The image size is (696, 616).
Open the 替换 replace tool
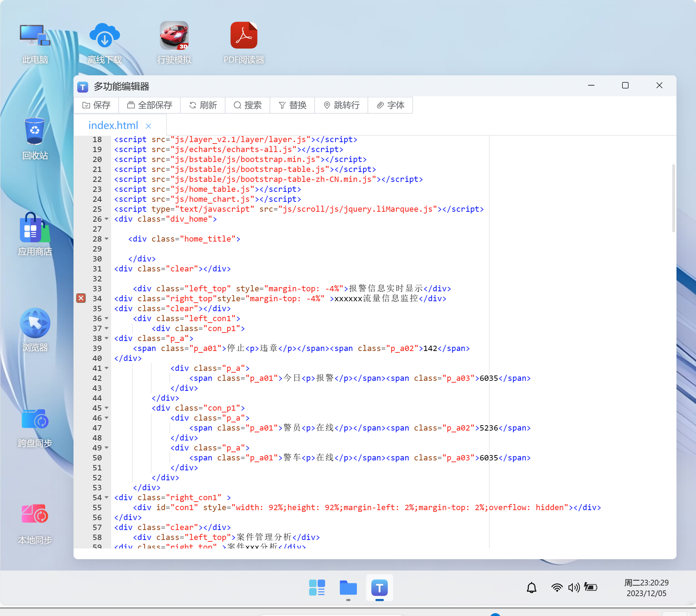point(292,105)
